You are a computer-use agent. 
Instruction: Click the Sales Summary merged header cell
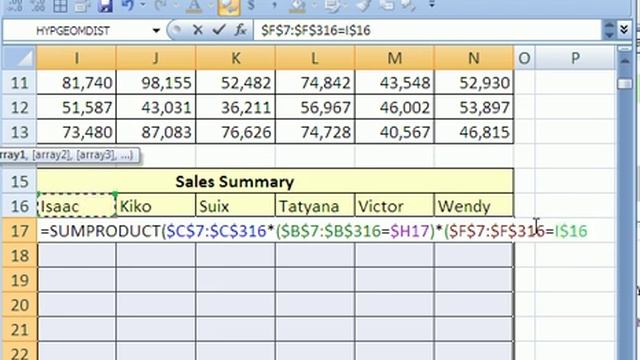[275, 181]
